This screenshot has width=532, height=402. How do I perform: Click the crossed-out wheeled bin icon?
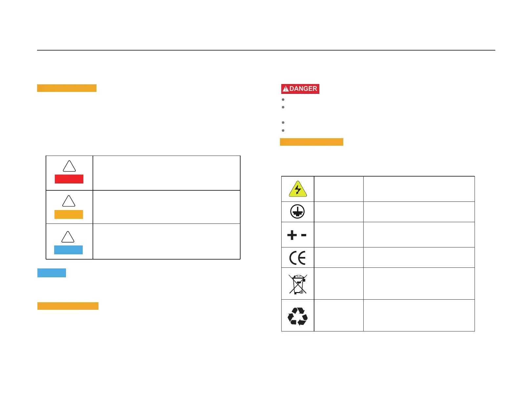298,284
